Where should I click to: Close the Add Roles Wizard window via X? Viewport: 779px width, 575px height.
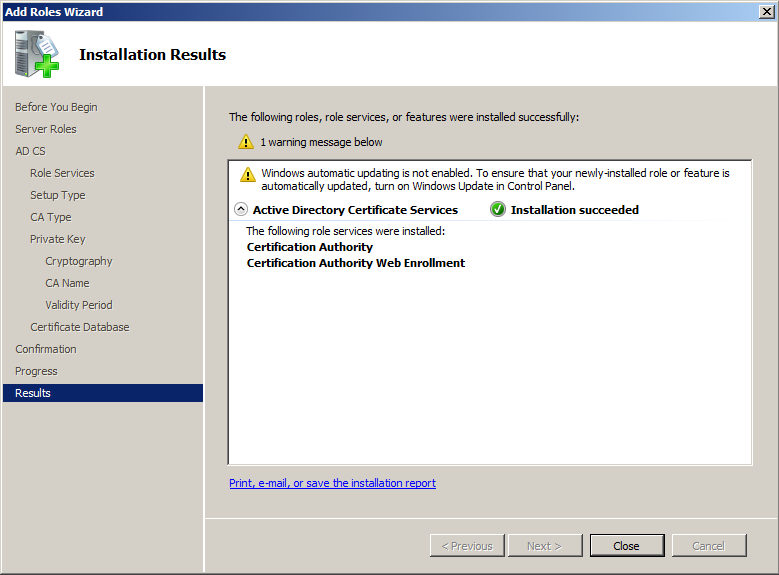coord(766,11)
